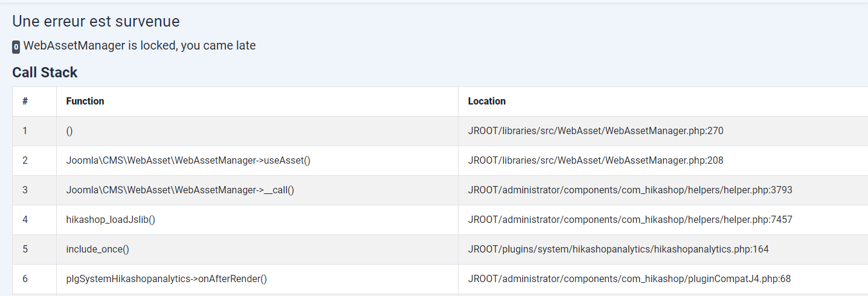Click the hikashop_loadJslib() function entry
The width and height of the screenshot is (868, 296).
tap(111, 220)
